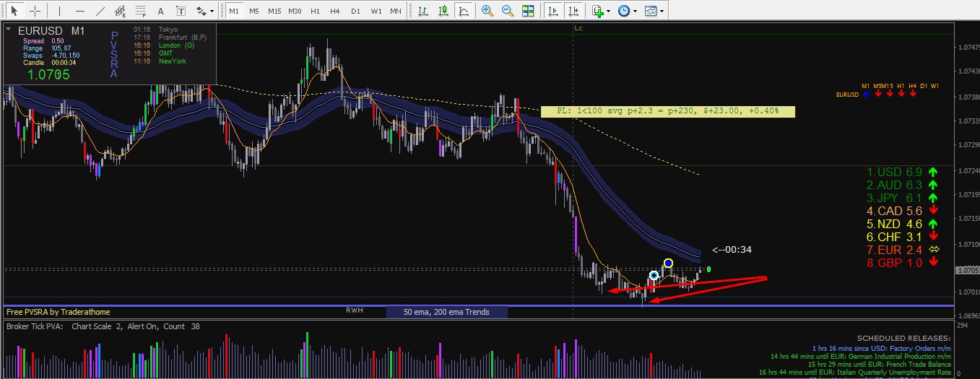The image size is (980, 379).
Task: Zoom in on the chart
Action: 487,11
